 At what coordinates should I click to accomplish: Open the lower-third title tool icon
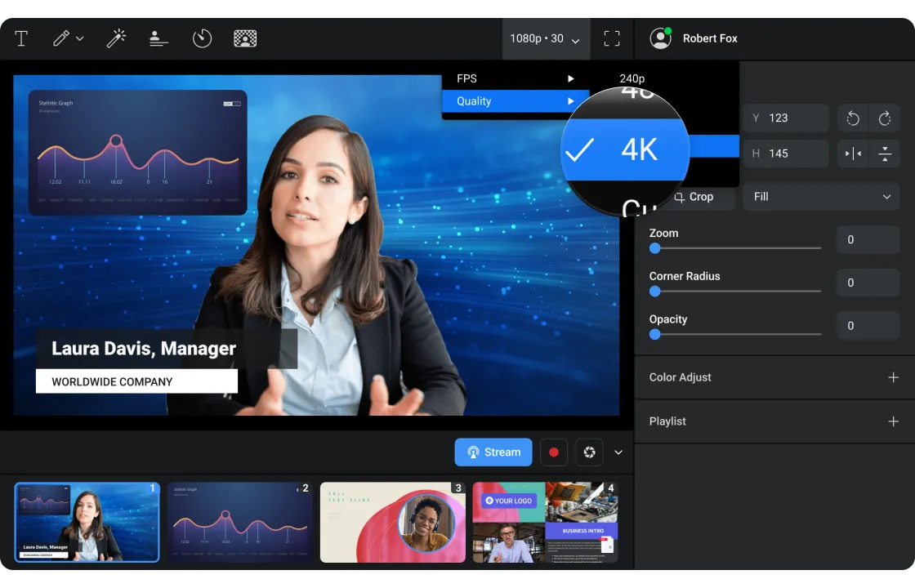(158, 38)
